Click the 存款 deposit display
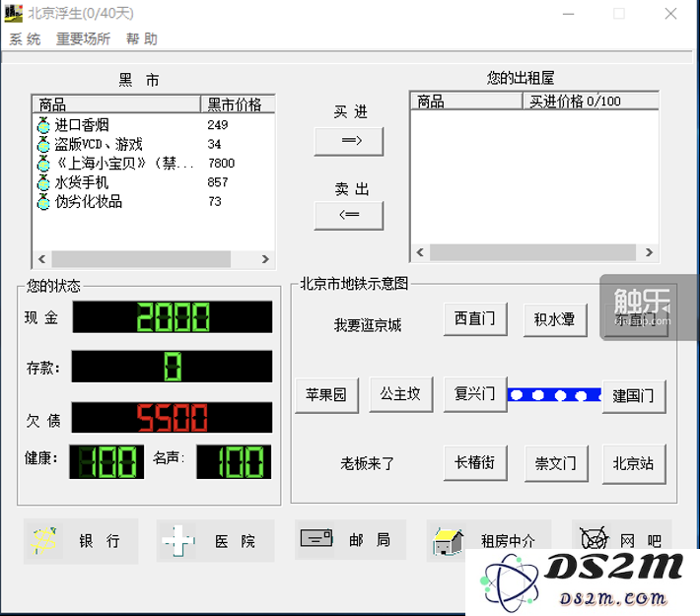 [x=172, y=367]
